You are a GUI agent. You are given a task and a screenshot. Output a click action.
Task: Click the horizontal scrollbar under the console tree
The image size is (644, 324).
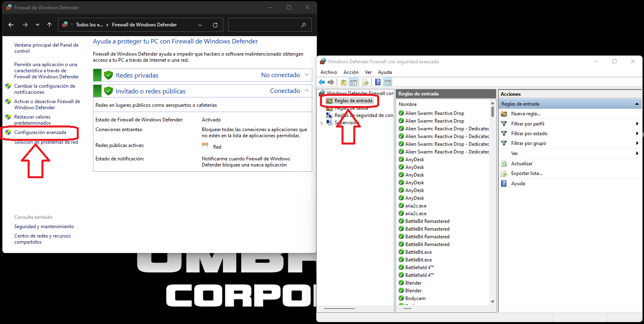point(339,309)
